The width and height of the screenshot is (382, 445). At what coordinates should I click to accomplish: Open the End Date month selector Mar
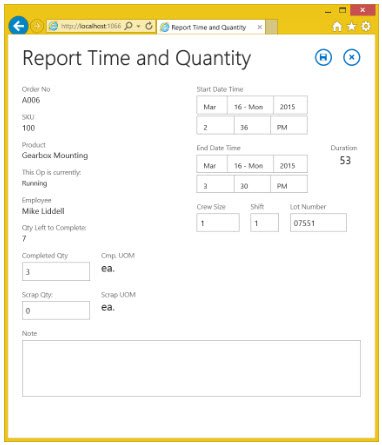click(x=212, y=164)
